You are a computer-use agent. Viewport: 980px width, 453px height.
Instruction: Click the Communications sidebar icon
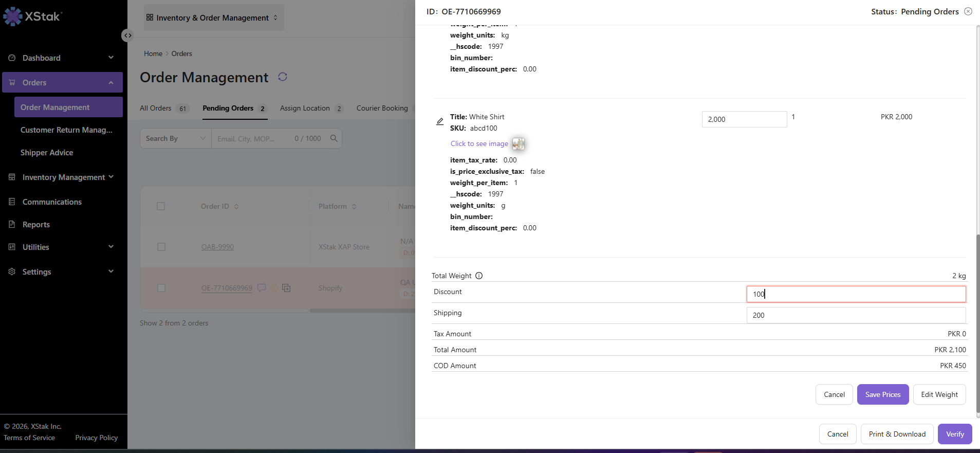[x=12, y=202]
